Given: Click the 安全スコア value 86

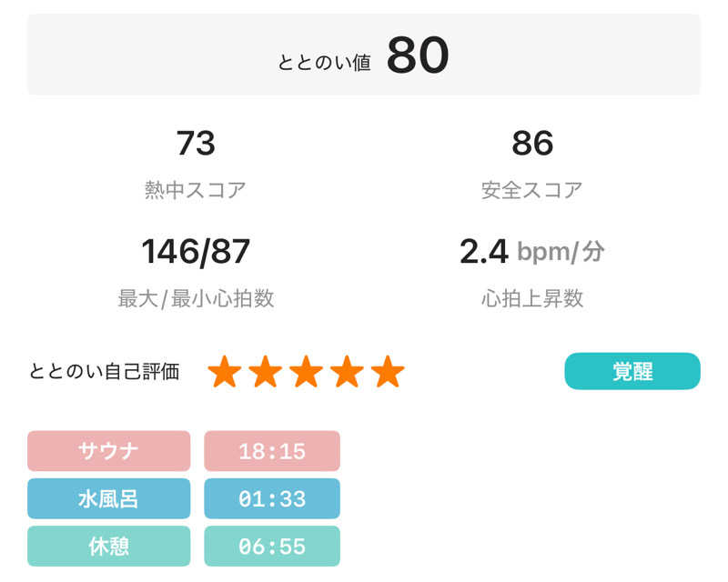Looking at the screenshot, I should point(532,144).
